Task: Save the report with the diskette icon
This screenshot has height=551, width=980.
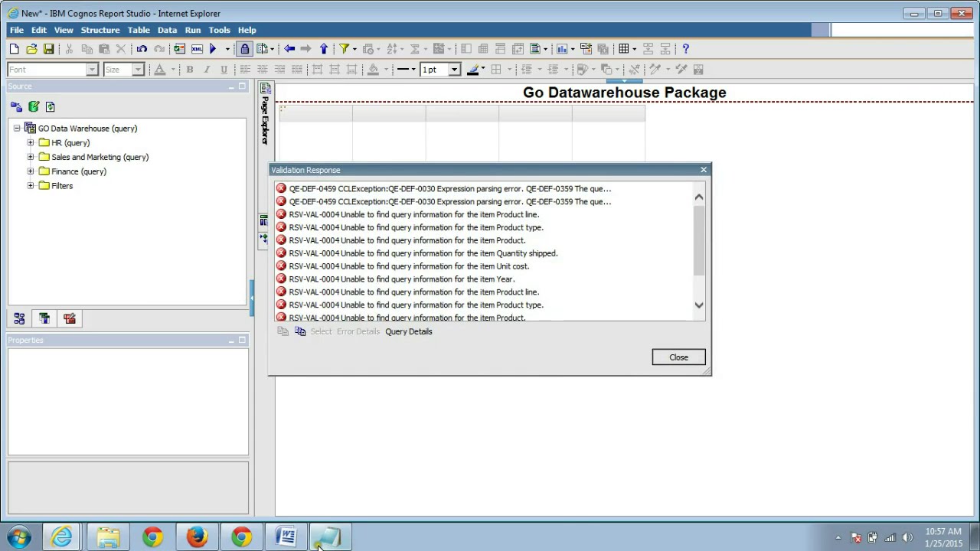Action: [x=48, y=49]
